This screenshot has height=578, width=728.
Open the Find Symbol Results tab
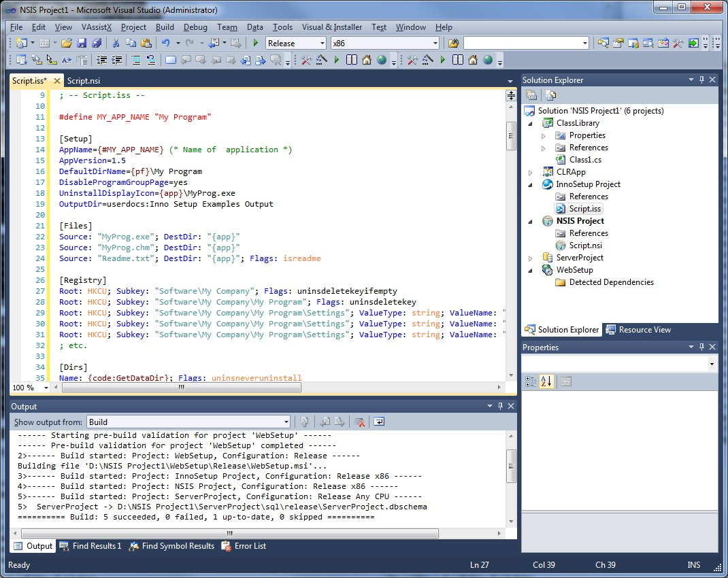(171, 545)
